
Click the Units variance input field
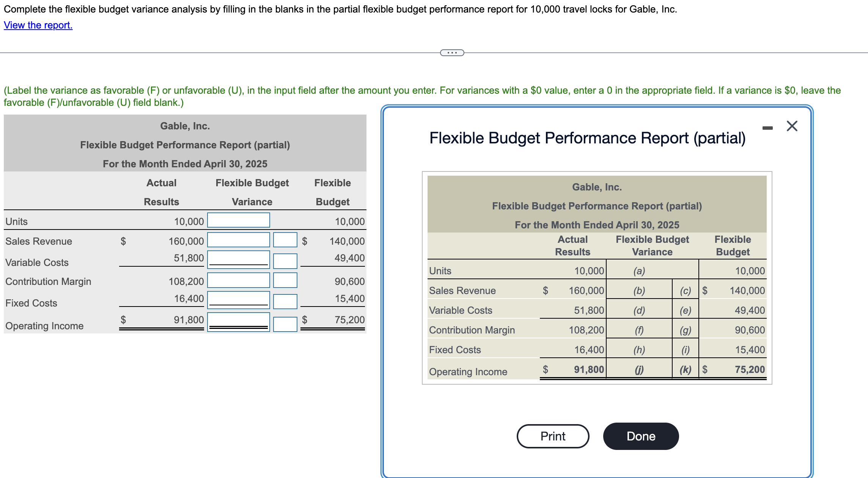click(x=238, y=220)
